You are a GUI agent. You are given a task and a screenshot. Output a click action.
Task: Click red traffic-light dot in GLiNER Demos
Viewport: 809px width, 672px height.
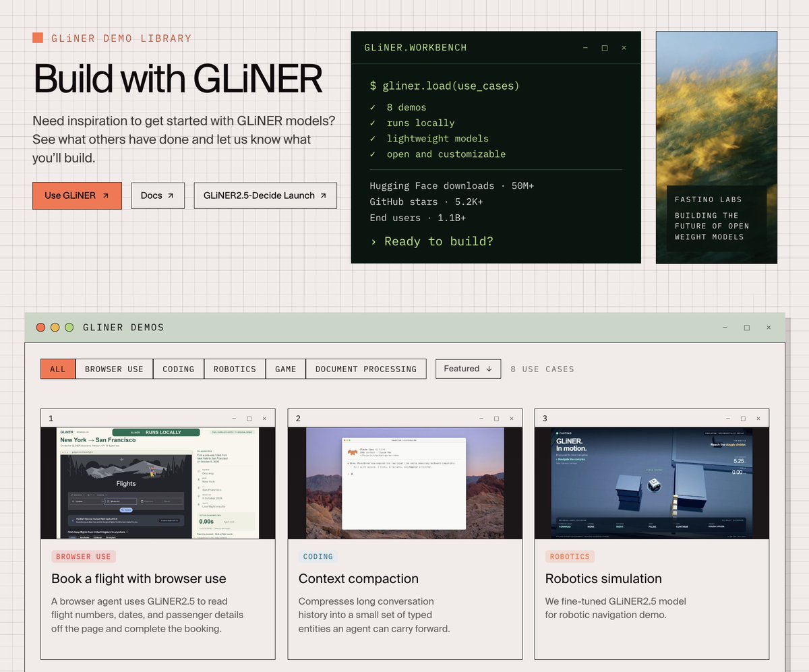pos(40,328)
